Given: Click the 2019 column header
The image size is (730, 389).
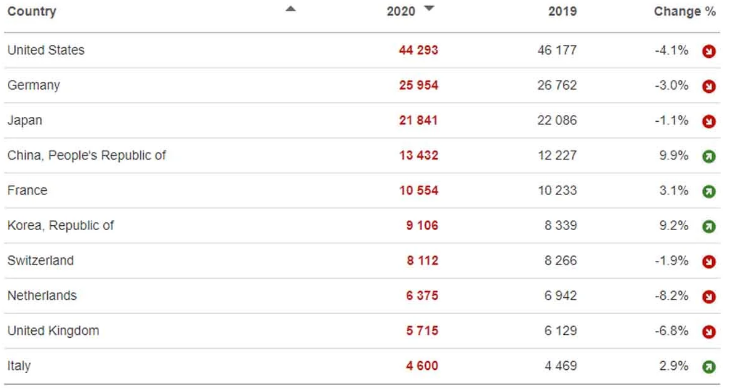Looking at the screenshot, I should coord(562,11).
